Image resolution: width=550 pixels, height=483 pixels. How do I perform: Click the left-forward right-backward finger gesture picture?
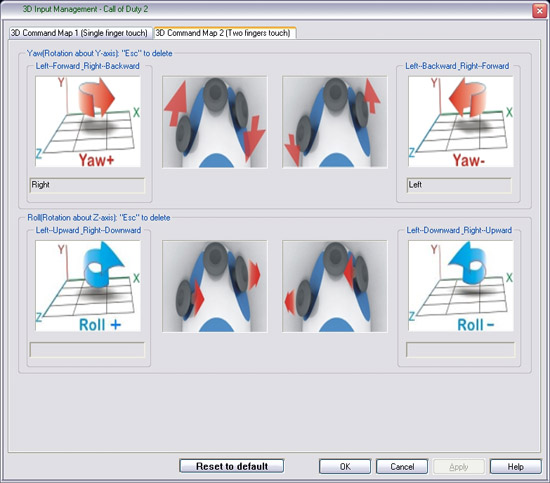(x=215, y=122)
